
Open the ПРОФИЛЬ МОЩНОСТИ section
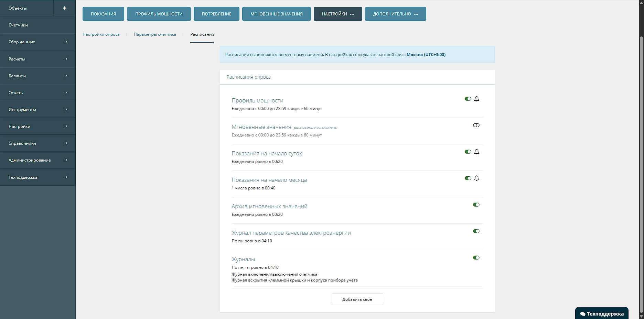(159, 14)
